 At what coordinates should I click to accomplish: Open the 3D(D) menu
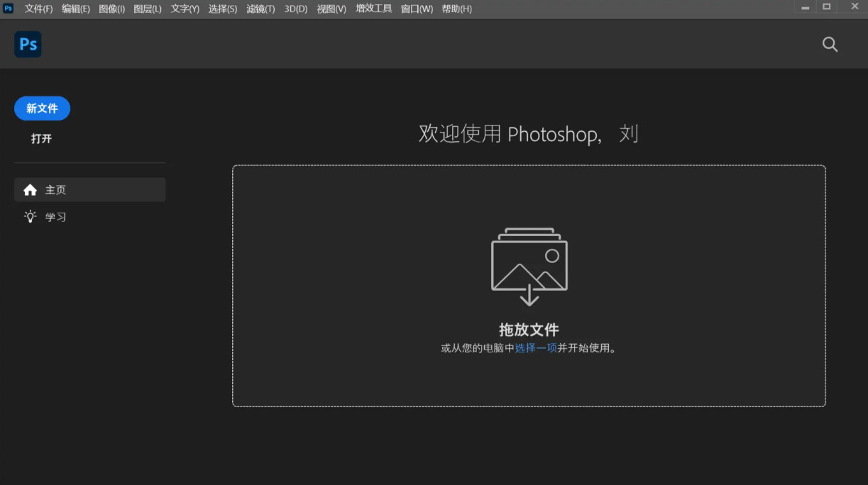coord(296,9)
